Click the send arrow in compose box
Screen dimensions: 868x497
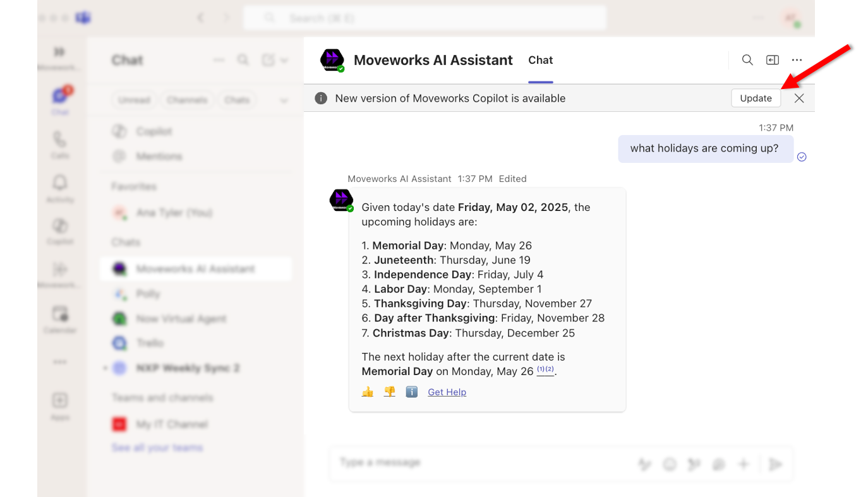(x=775, y=465)
